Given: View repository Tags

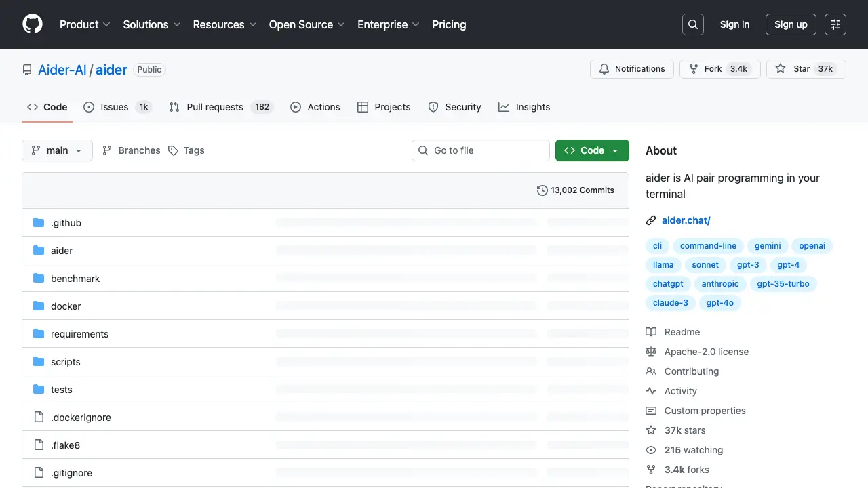Looking at the screenshot, I should [186, 150].
